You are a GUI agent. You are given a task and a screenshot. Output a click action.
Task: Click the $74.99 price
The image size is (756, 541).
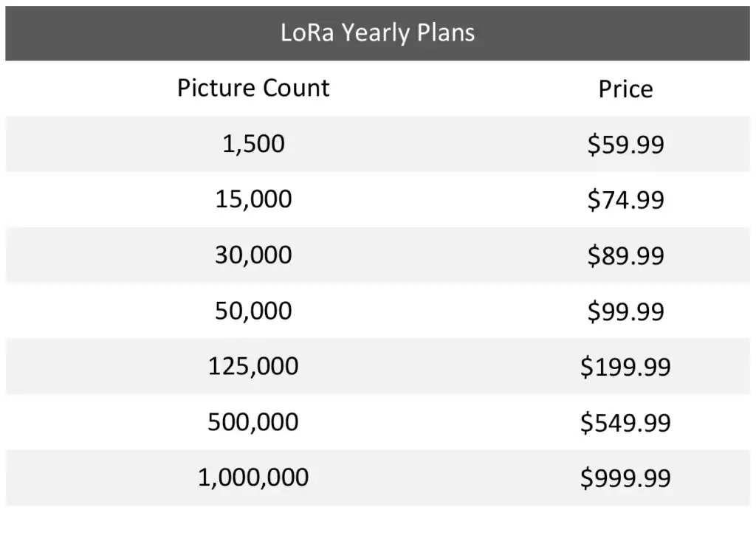tap(625, 200)
